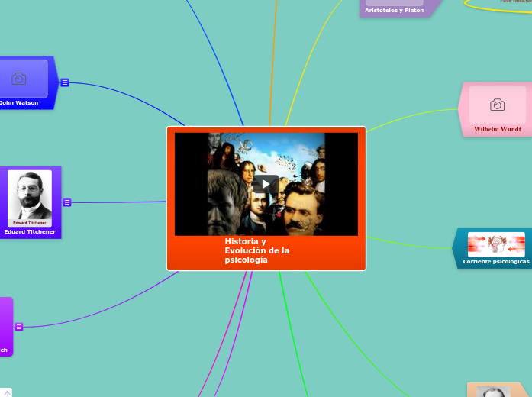The width and height of the screenshot is (532, 397).
Task: Select the 'Historia y Evolución de la psicología' title
Action: click(x=256, y=250)
